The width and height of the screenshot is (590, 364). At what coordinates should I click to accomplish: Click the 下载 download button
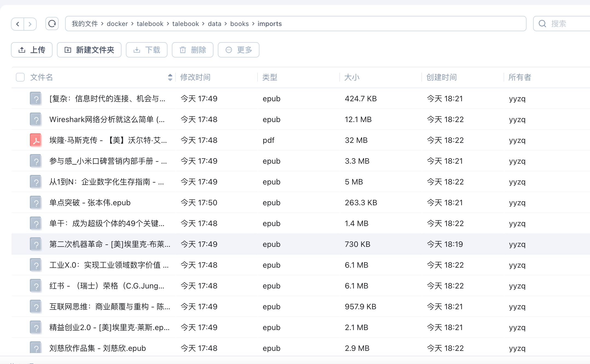point(147,50)
